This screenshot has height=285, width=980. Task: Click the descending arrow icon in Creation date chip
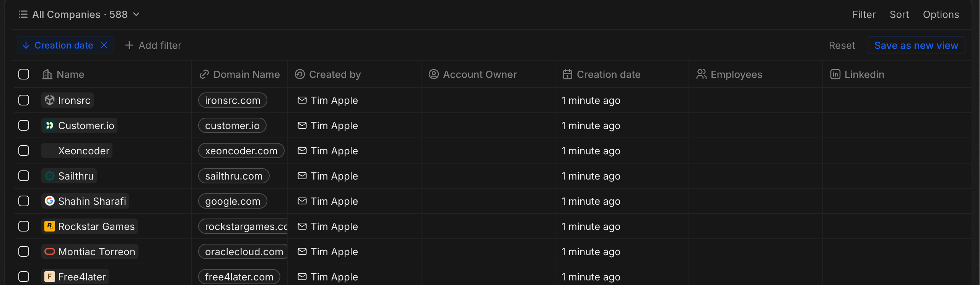(26, 45)
